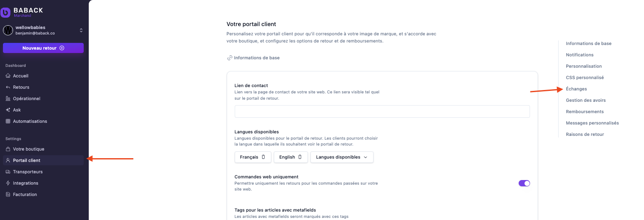The image size is (644, 220).
Task: Open Opérationnel via the chart icon
Action: pyautogui.click(x=8, y=99)
